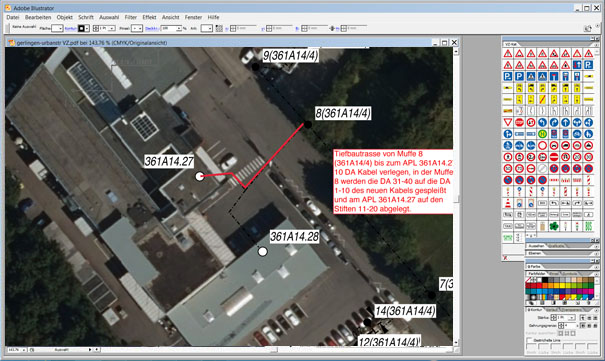Open the Objekt menu

(64, 17)
